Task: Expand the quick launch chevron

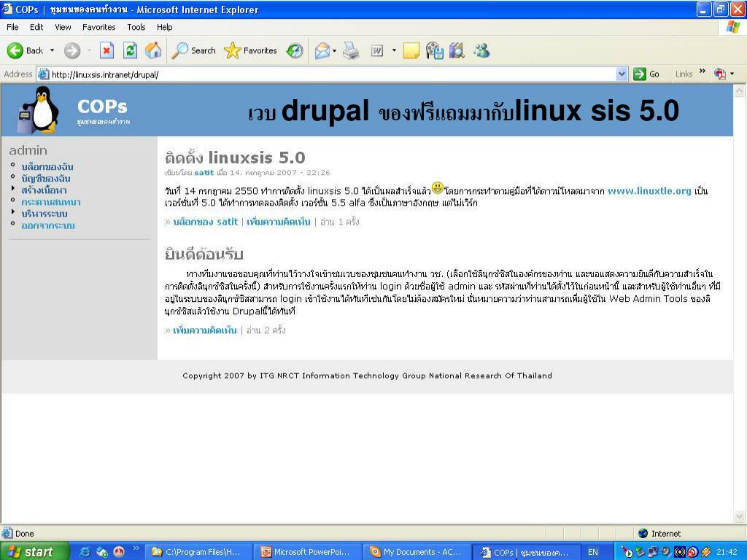Action: (136, 548)
